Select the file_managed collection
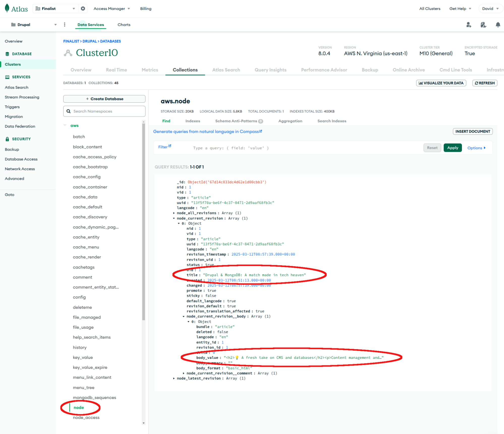This screenshot has height=434, width=504. pos(87,317)
